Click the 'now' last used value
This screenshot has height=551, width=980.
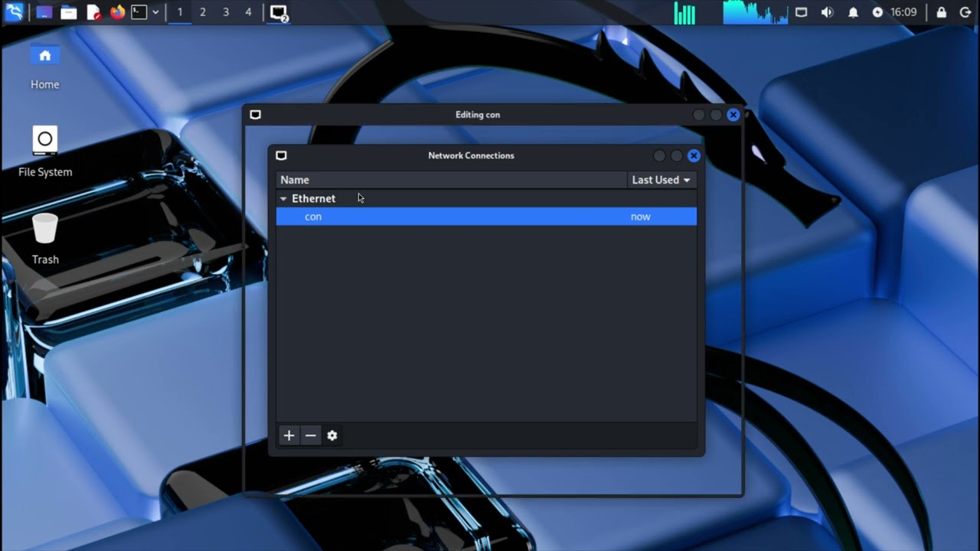[641, 217]
